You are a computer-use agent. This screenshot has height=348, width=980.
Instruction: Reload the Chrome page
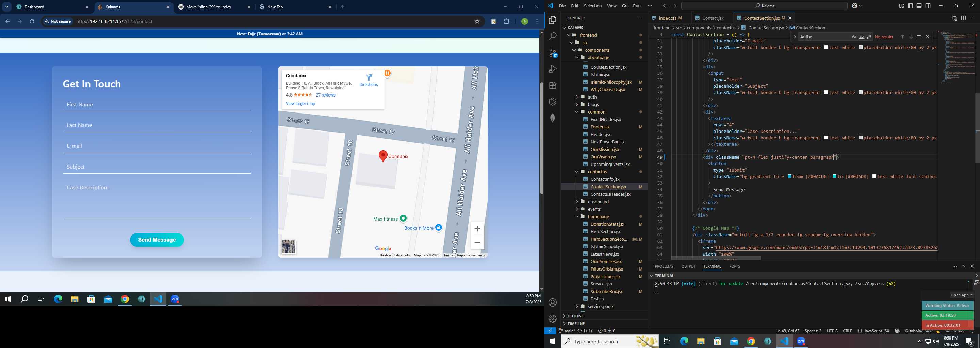[x=32, y=22]
